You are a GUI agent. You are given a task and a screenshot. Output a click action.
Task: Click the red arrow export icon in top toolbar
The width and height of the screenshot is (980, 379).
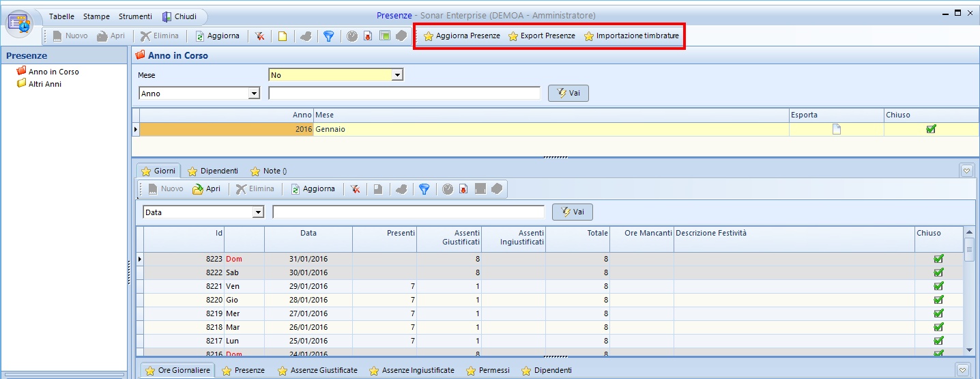pos(368,36)
